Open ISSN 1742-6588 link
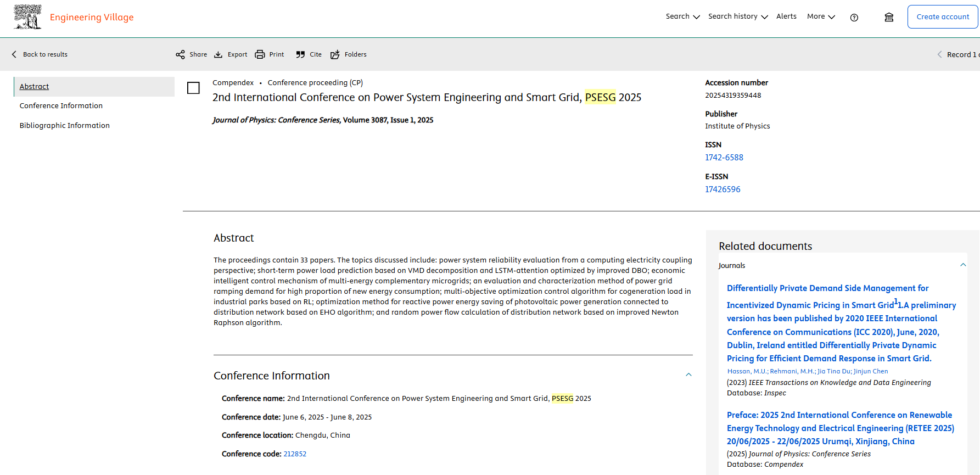This screenshot has width=980, height=475. click(724, 158)
